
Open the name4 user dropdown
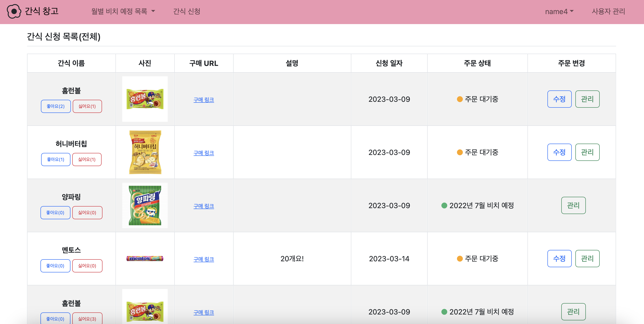pyautogui.click(x=559, y=12)
